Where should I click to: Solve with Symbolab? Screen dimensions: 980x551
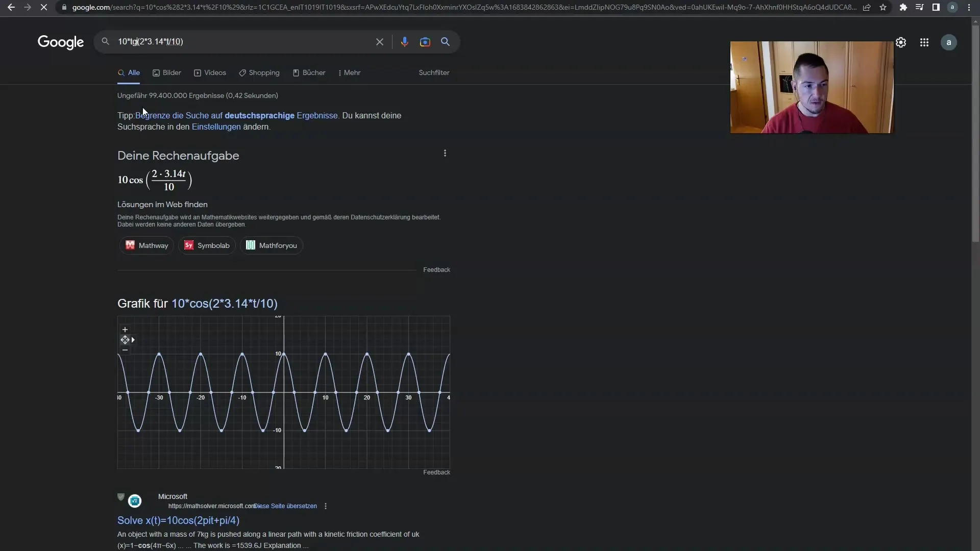click(x=207, y=245)
